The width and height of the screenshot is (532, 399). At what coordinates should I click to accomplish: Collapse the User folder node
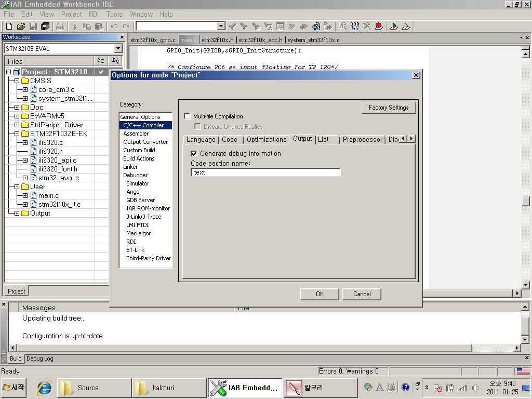point(17,187)
